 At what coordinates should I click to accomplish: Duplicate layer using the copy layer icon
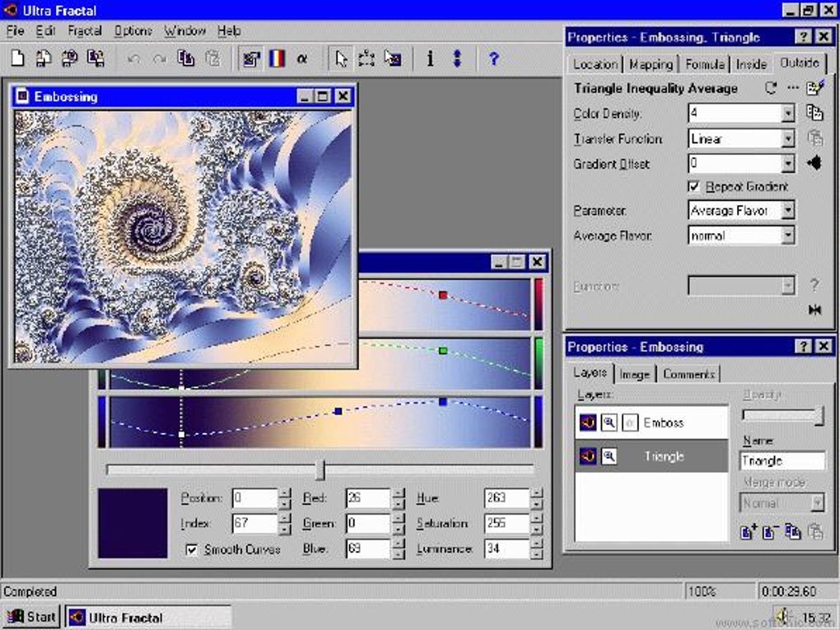[x=793, y=531]
